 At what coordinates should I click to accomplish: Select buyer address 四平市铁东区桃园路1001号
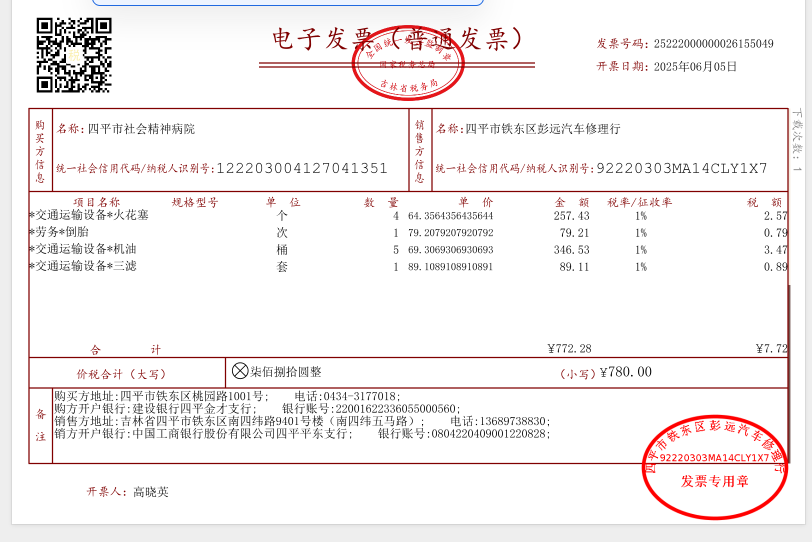click(x=192, y=397)
